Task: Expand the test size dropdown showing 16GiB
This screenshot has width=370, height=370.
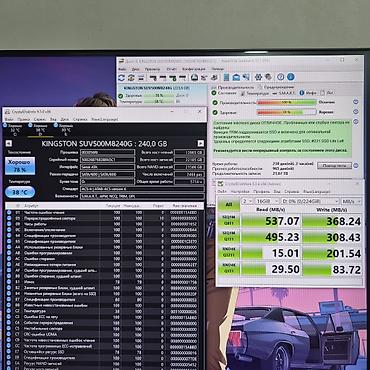Action: (267, 201)
